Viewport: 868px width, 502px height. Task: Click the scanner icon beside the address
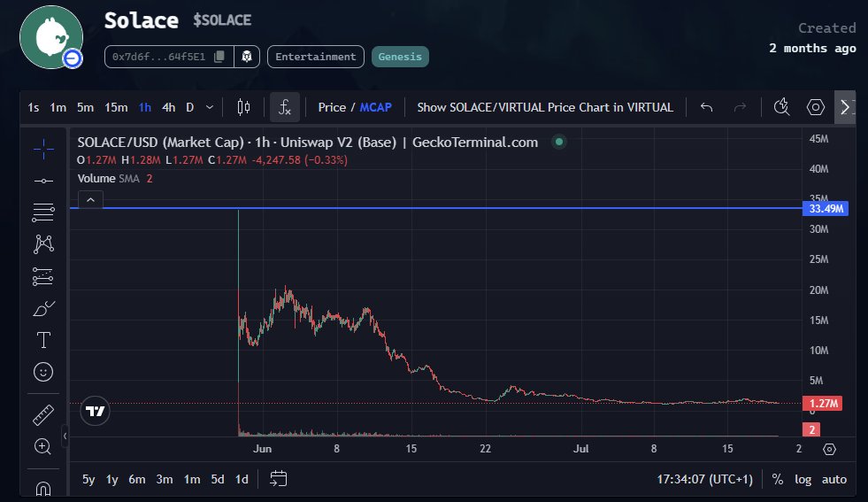pyautogui.click(x=247, y=57)
